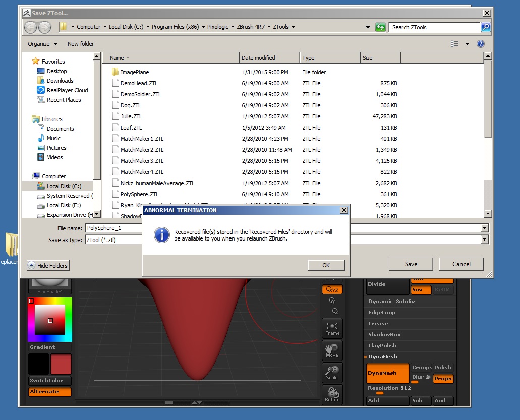The height and width of the screenshot is (420, 520).
Task: Expand the File name dropdown
Action: (485, 228)
